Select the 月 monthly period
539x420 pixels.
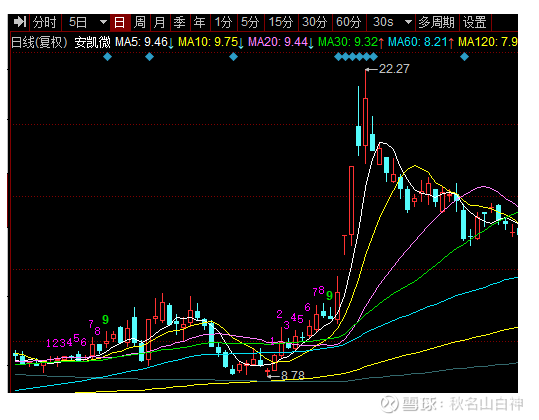coord(160,22)
